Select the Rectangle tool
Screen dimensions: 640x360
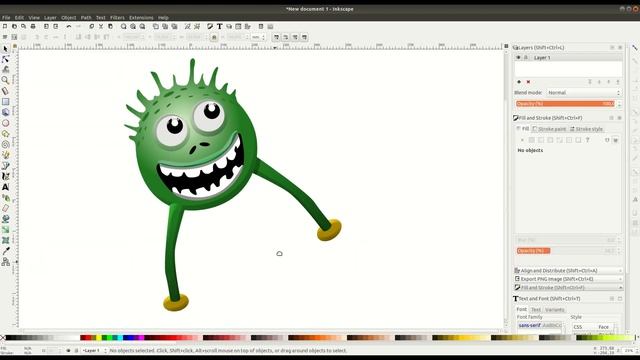click(x=5, y=102)
